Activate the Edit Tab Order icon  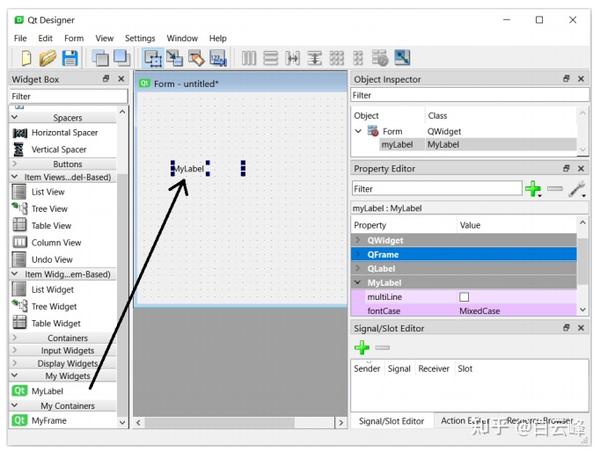[218, 58]
